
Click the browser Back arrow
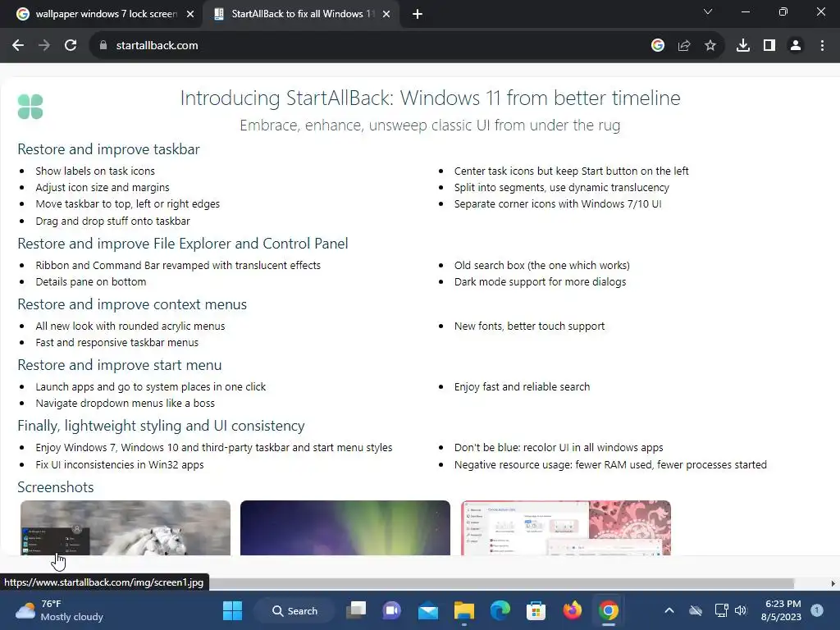18,46
